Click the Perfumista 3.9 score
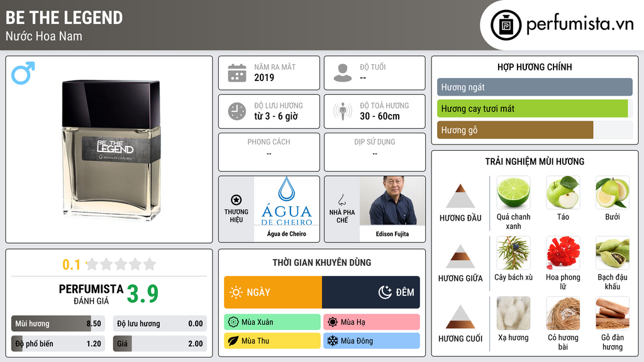This screenshot has width=644, height=362. [x=143, y=294]
